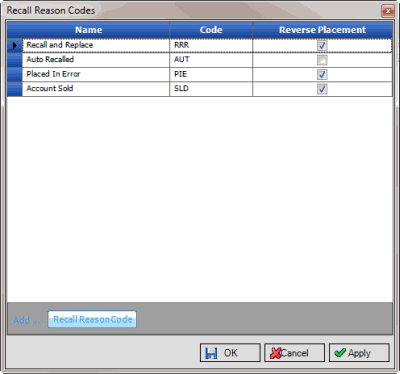Toggle Reverse Placement for Placed In Error
400x374 pixels.
[322, 74]
